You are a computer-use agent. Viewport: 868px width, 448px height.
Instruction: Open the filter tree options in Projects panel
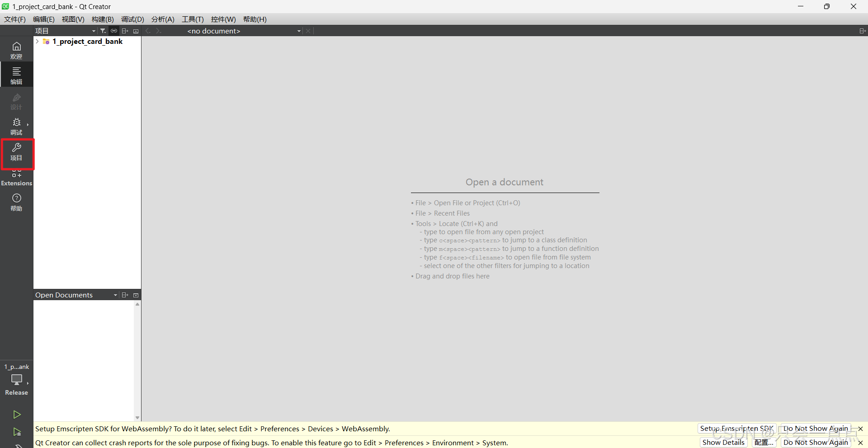tap(103, 31)
